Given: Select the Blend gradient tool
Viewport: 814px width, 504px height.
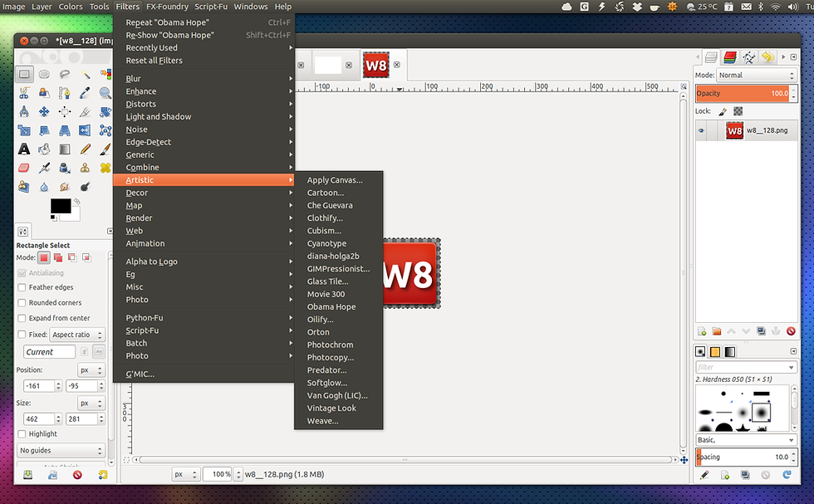Looking at the screenshot, I should (65, 149).
